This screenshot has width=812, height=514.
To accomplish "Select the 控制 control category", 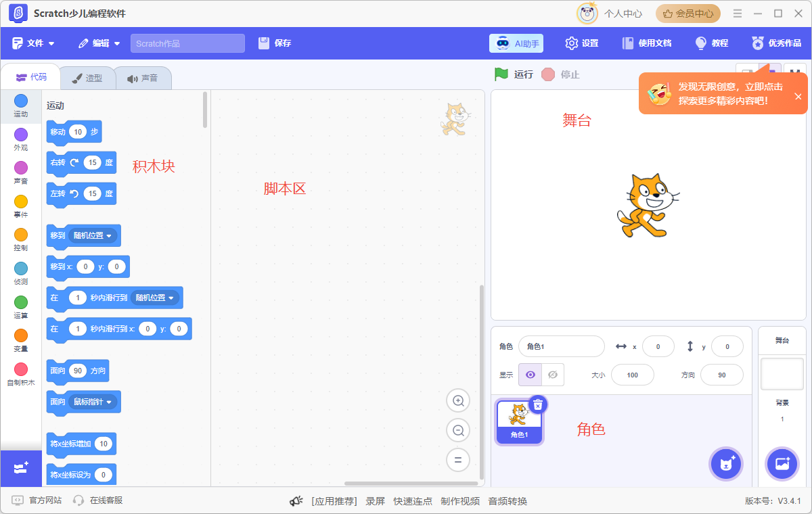I will [21, 241].
